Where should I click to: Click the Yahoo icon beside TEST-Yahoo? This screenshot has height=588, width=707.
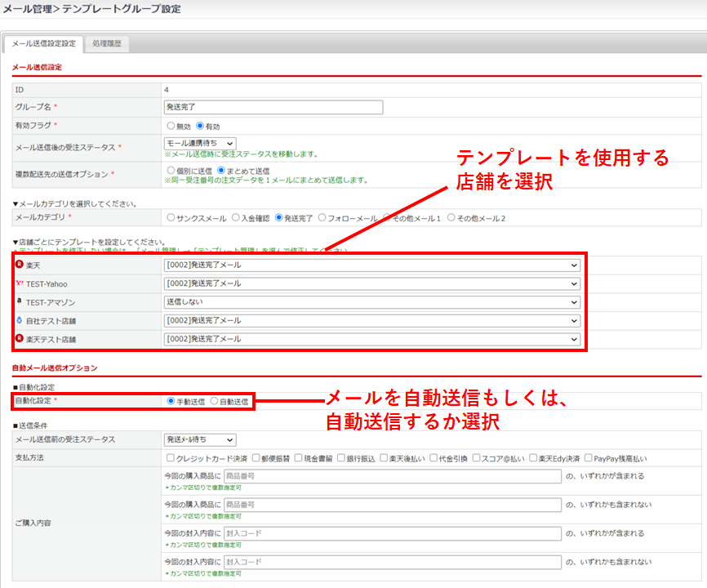20,284
